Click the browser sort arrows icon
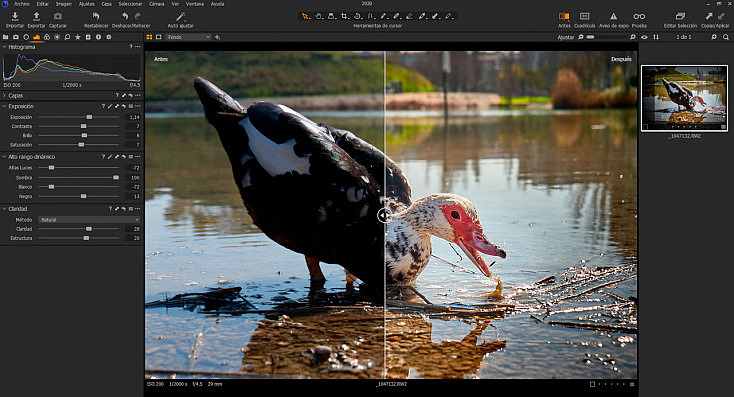The width and height of the screenshot is (734, 397). tap(656, 37)
